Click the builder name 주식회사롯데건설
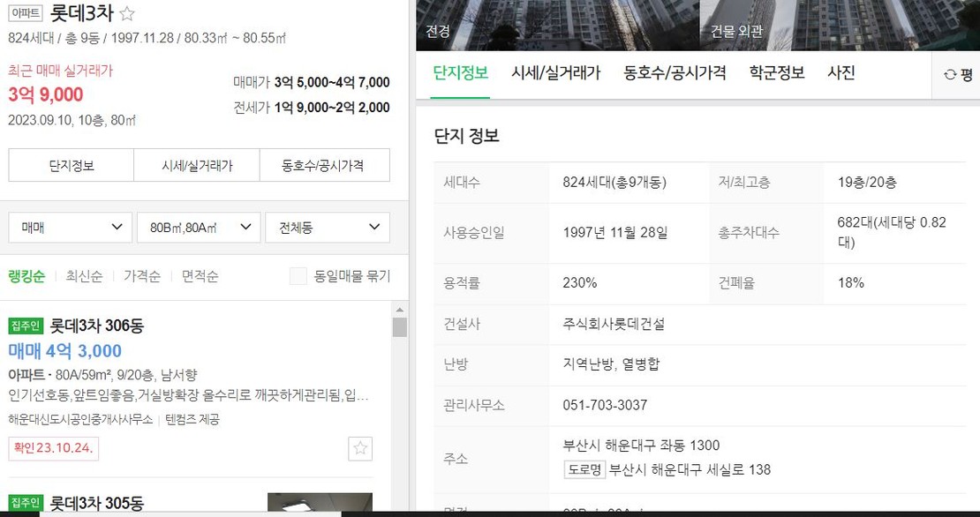 [x=614, y=324]
